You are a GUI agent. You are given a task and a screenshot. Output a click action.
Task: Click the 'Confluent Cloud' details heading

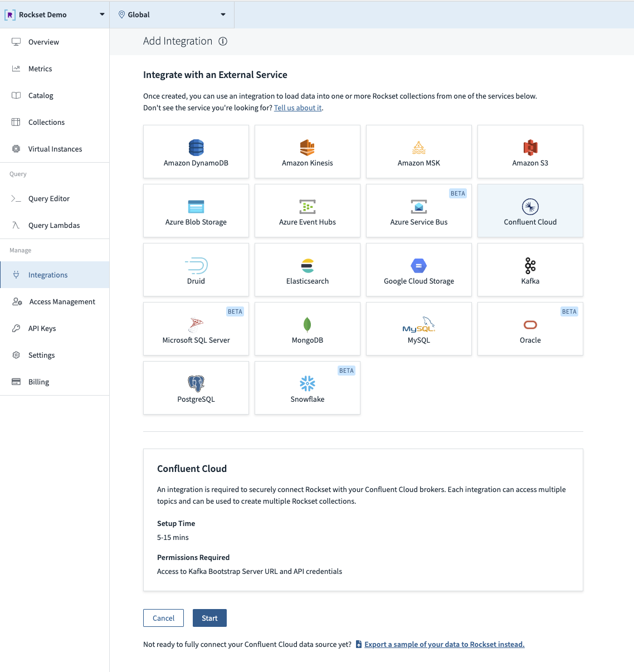click(192, 469)
